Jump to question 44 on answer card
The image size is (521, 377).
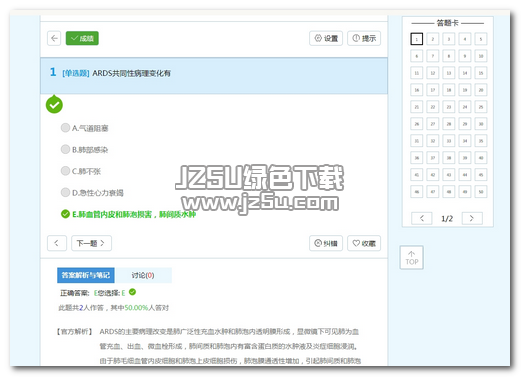(465, 175)
